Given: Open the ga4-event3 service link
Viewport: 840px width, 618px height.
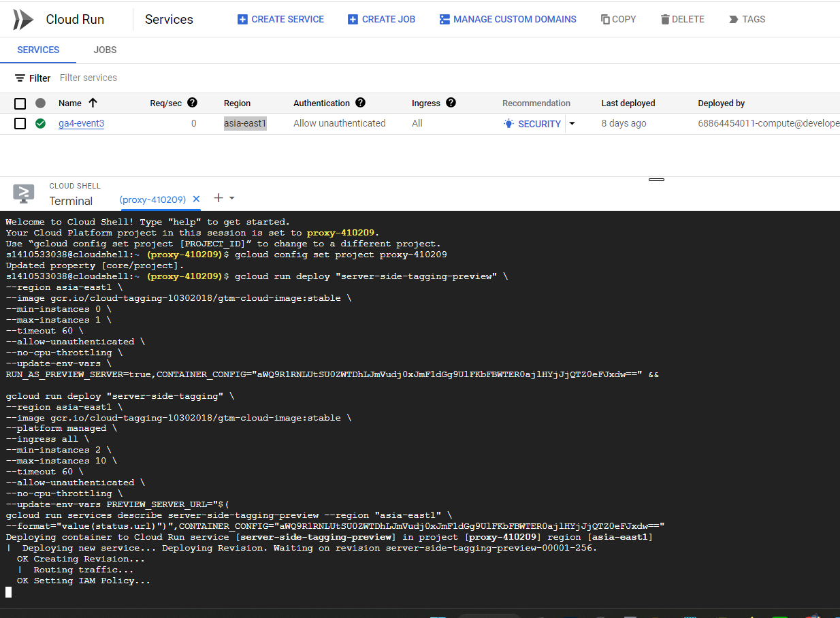Looking at the screenshot, I should [x=81, y=123].
